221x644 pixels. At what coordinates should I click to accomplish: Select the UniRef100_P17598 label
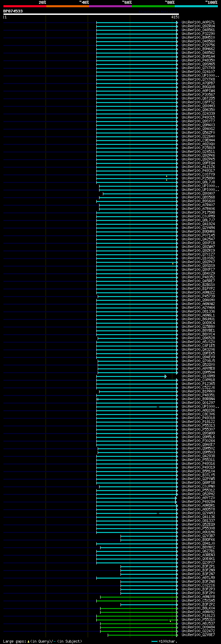coord(198,213)
